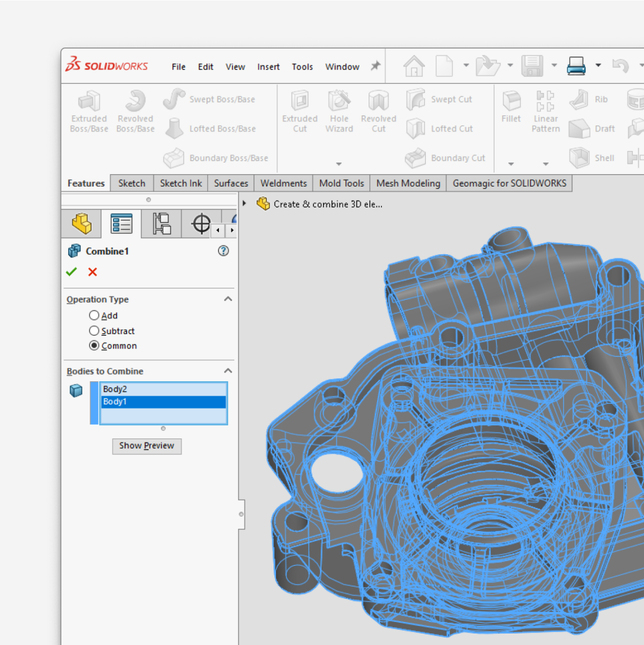Click the Revolved Boss/Base tool
This screenshot has width=644, height=645.
pos(135,112)
